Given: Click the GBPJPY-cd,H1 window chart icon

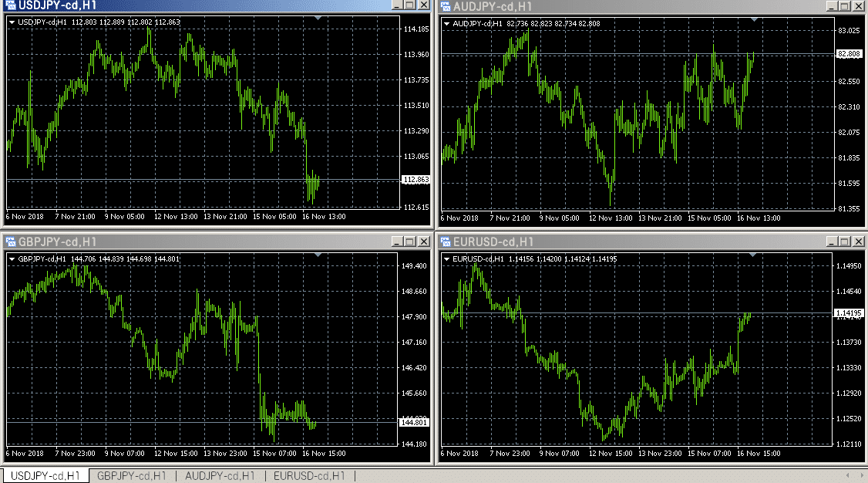Looking at the screenshot, I should pyautogui.click(x=11, y=241).
